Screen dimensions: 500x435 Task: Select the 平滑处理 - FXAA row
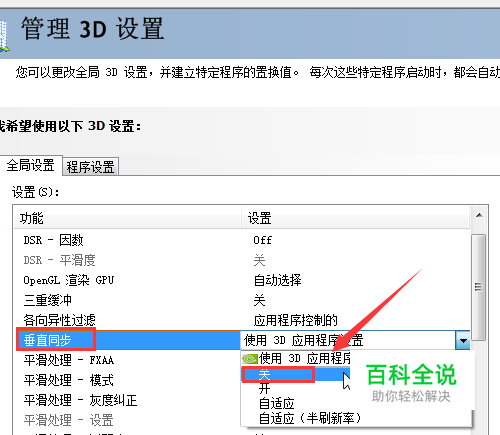click(x=128, y=360)
